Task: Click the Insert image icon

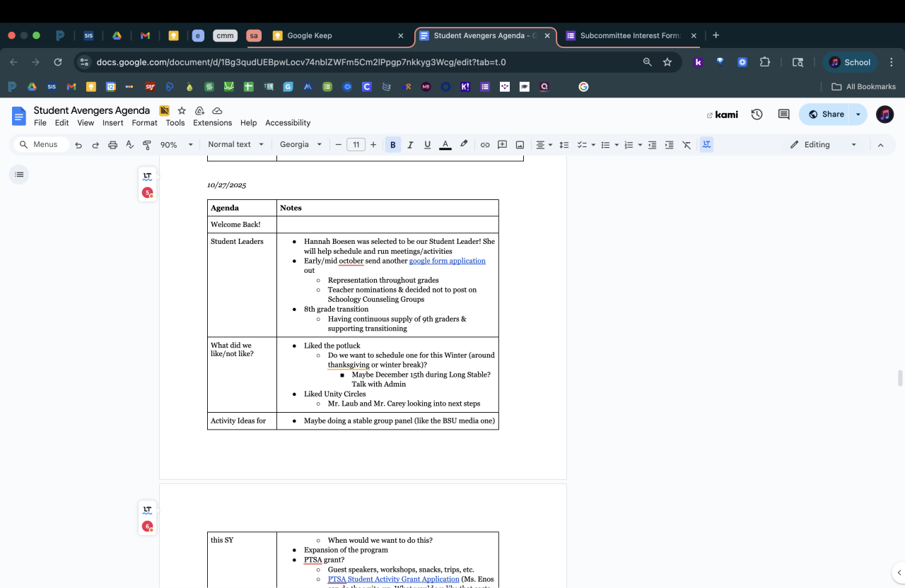Action: [x=520, y=145]
